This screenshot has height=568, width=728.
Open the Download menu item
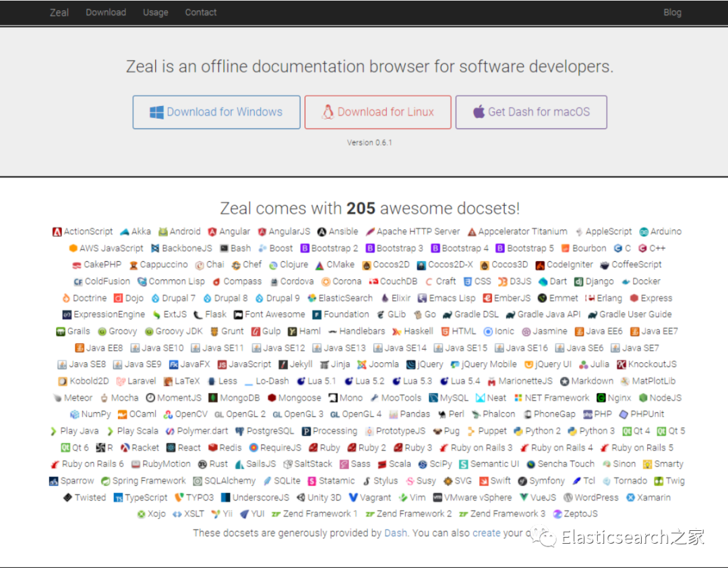tap(106, 13)
